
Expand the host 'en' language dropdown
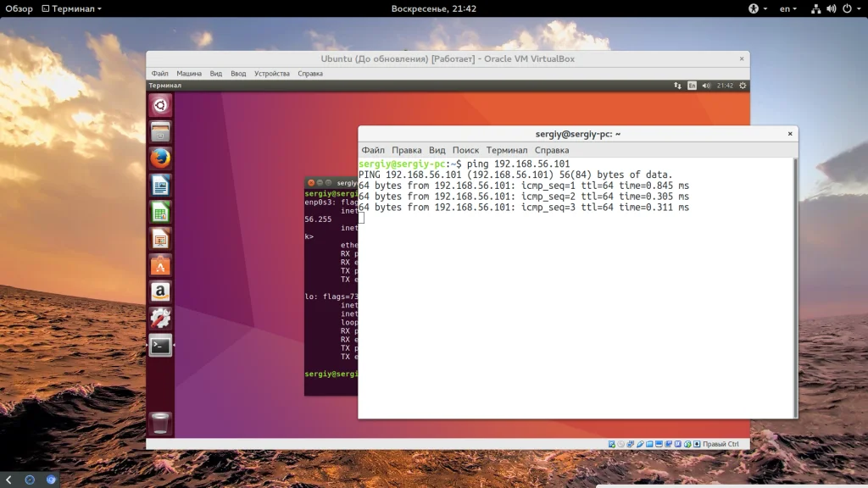(789, 8)
